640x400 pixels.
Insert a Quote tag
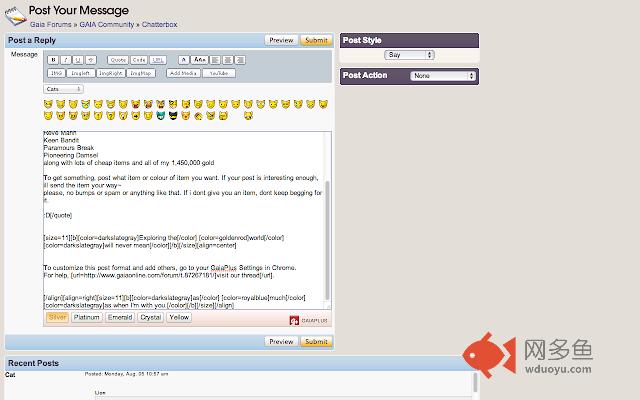point(118,60)
